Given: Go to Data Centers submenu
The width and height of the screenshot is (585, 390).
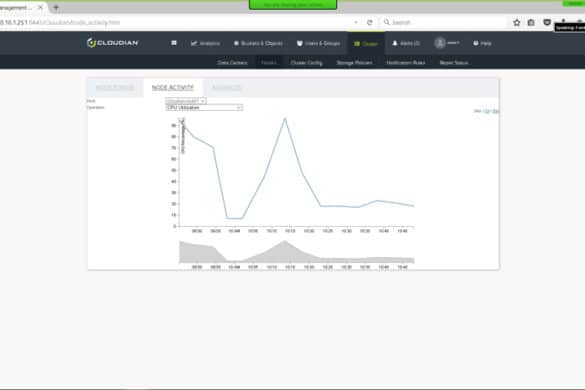Looking at the screenshot, I should (x=232, y=62).
